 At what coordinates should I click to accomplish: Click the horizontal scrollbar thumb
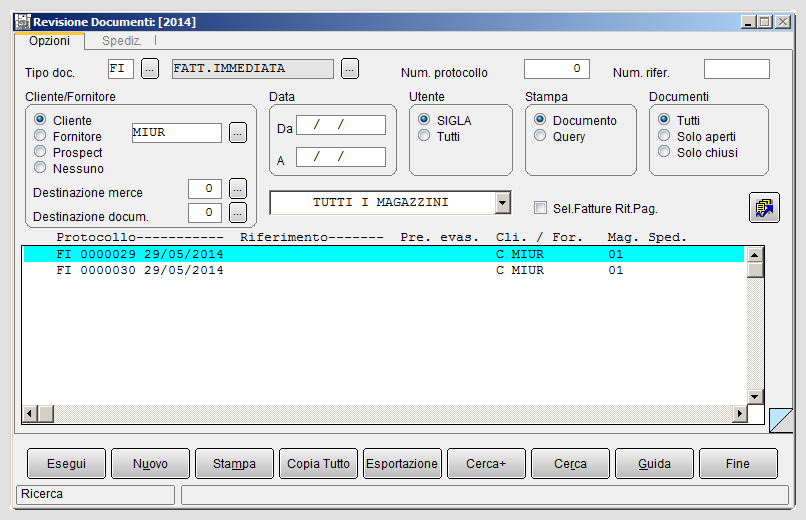46,414
